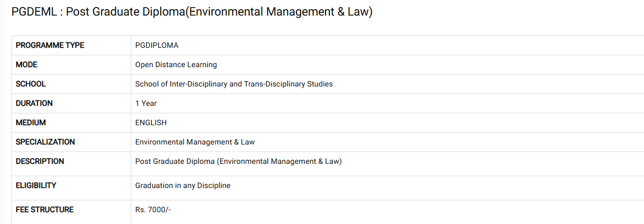
Task: Select the DURATION row label
Action: (34, 103)
